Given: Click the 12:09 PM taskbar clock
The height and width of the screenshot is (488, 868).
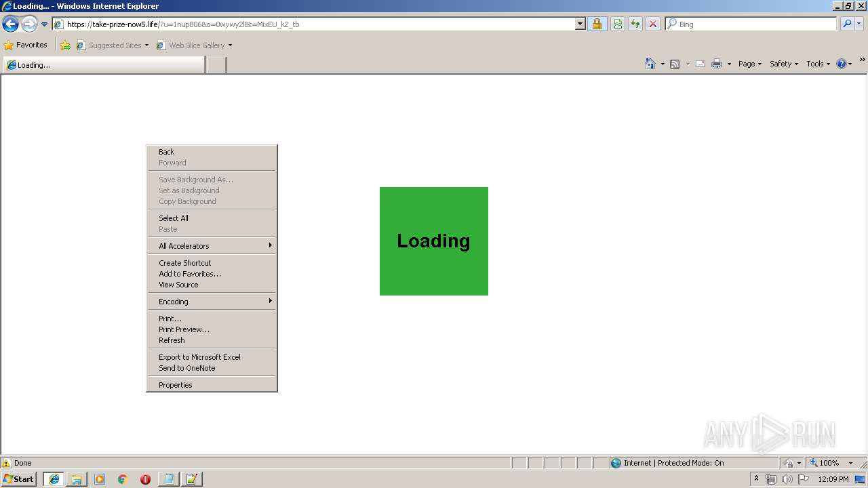Looking at the screenshot, I should pyautogui.click(x=833, y=479).
